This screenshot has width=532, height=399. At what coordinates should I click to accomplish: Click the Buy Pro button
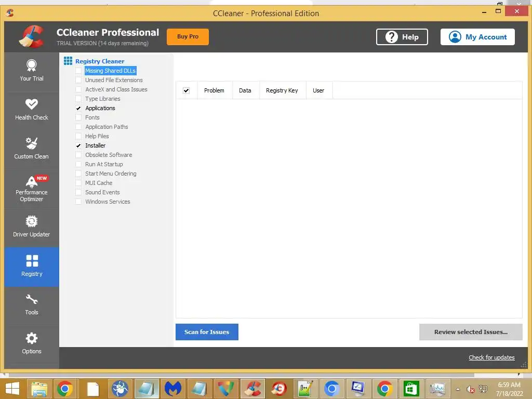188,37
